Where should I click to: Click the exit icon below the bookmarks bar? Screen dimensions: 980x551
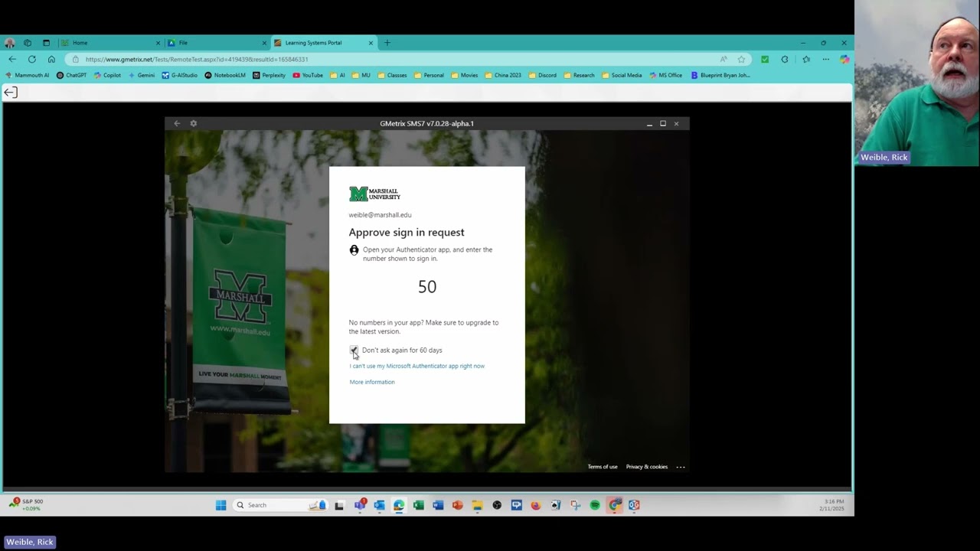click(11, 93)
